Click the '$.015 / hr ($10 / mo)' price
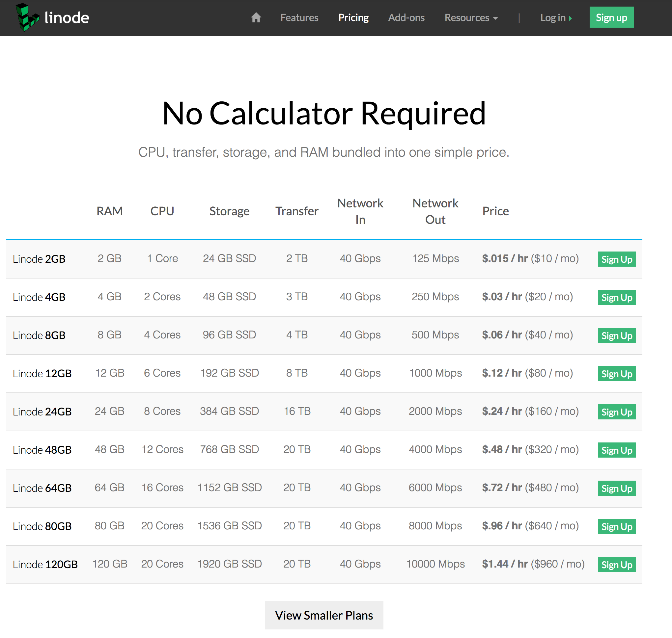Screen dimensions: 672x638 [530, 258]
